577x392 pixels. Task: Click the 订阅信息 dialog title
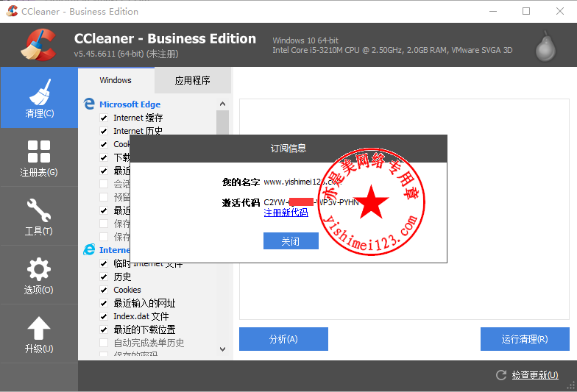tap(288, 149)
